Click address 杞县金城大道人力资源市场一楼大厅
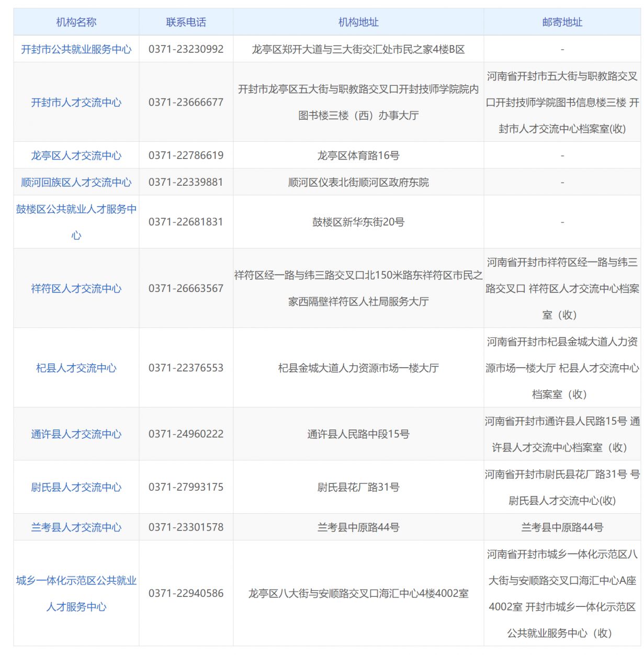Image resolution: width=644 pixels, height=655 pixels. 358,368
